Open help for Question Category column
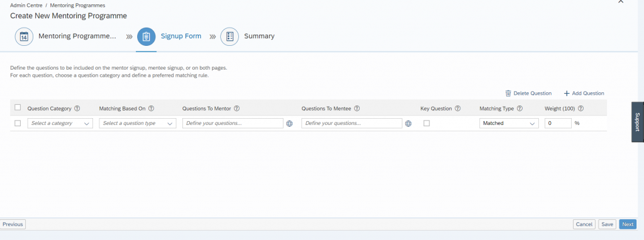Viewport: 644px width, 240px height. pyautogui.click(x=77, y=109)
